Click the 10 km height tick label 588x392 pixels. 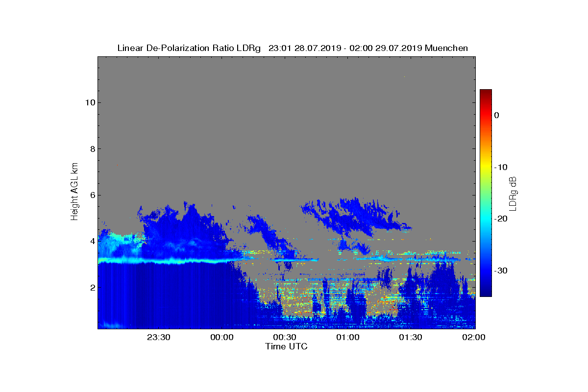pyautogui.click(x=89, y=102)
